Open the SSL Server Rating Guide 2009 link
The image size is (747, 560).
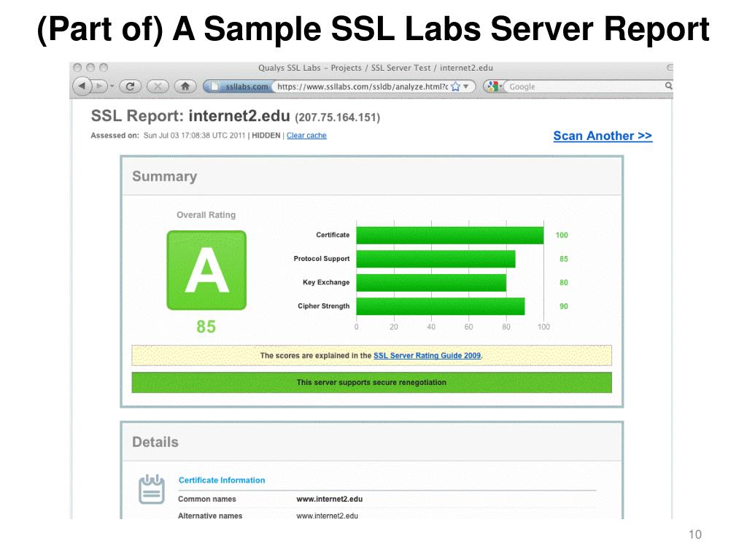tap(427, 356)
